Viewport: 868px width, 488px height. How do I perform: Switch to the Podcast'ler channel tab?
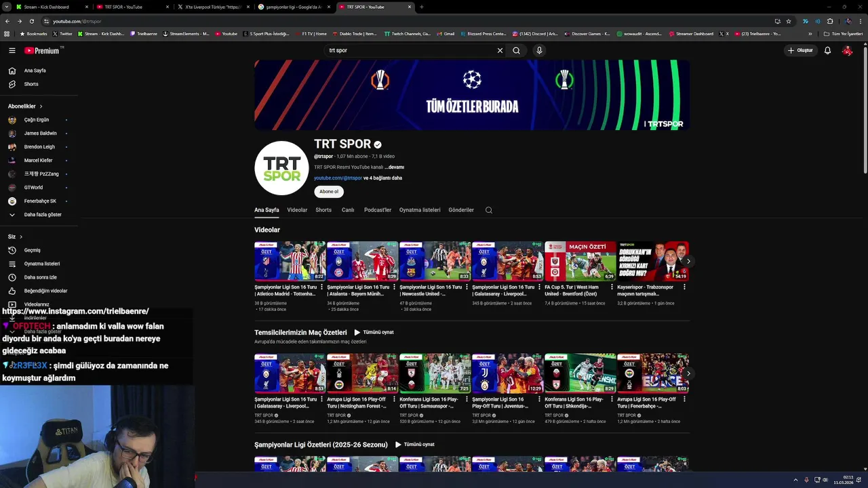click(x=378, y=210)
